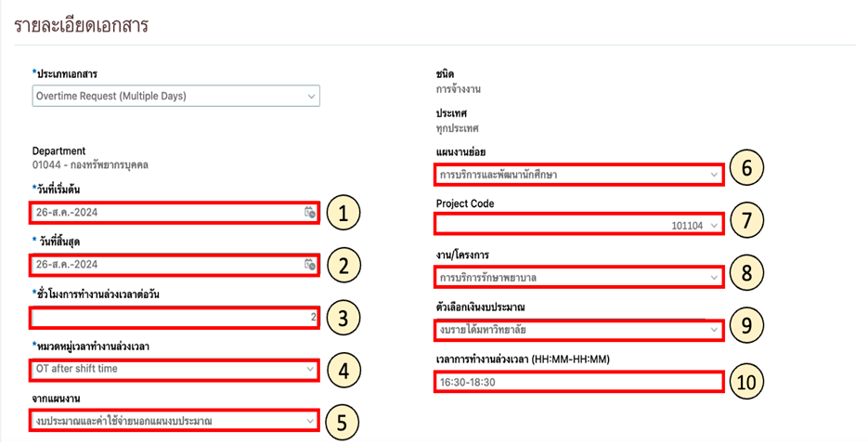Expand the ตัวเลือกเงินงบประมาณ dropdown
The height and width of the screenshot is (445, 868).
pos(713,329)
